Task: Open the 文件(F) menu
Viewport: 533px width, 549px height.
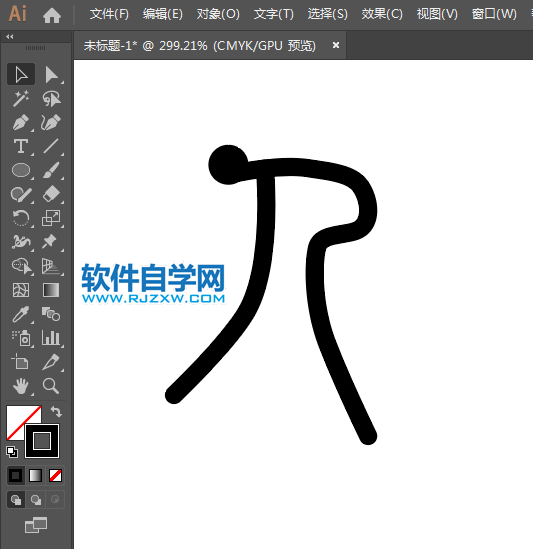Action: [x=109, y=14]
